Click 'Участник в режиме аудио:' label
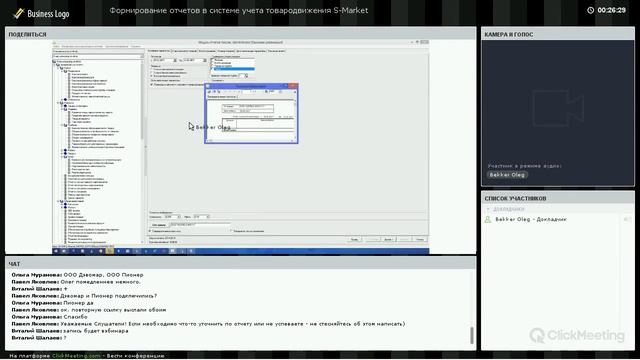 pos(524,166)
